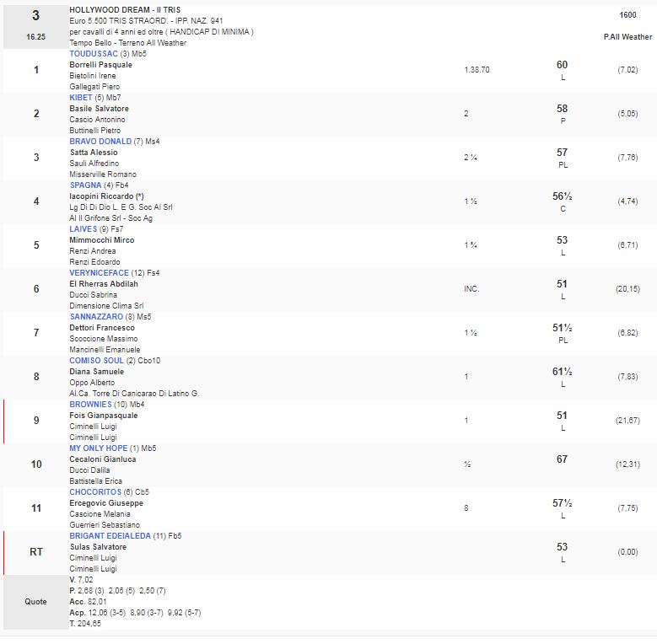
Task: Select the SPAGNA horse link
Action: pos(85,185)
